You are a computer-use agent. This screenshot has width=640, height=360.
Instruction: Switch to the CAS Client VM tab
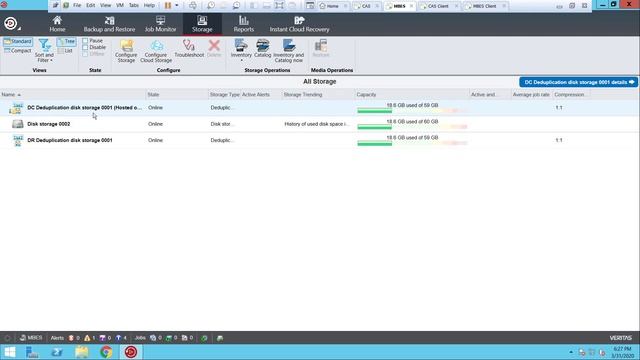coord(438,6)
